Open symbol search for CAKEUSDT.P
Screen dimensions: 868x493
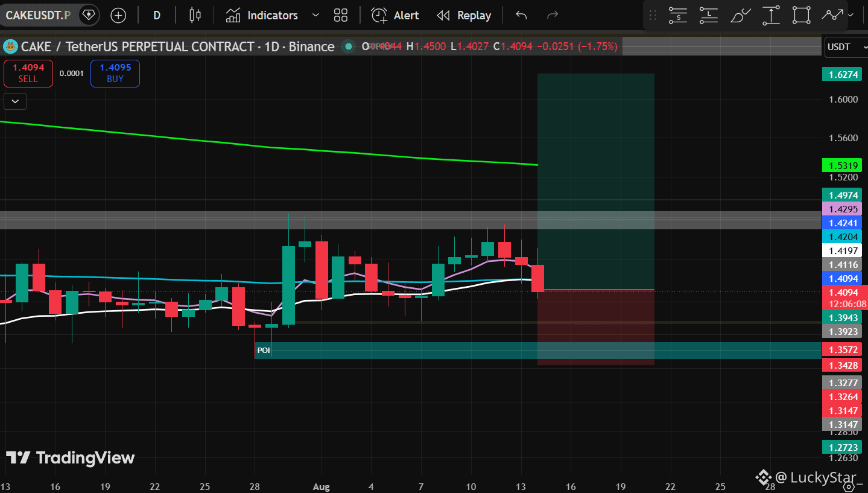coord(38,15)
